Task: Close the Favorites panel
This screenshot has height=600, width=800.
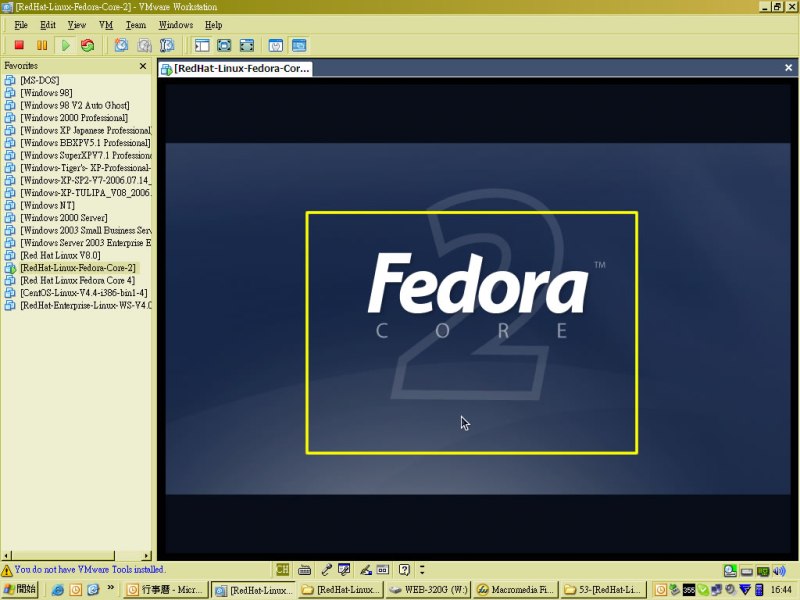Action: [143, 66]
